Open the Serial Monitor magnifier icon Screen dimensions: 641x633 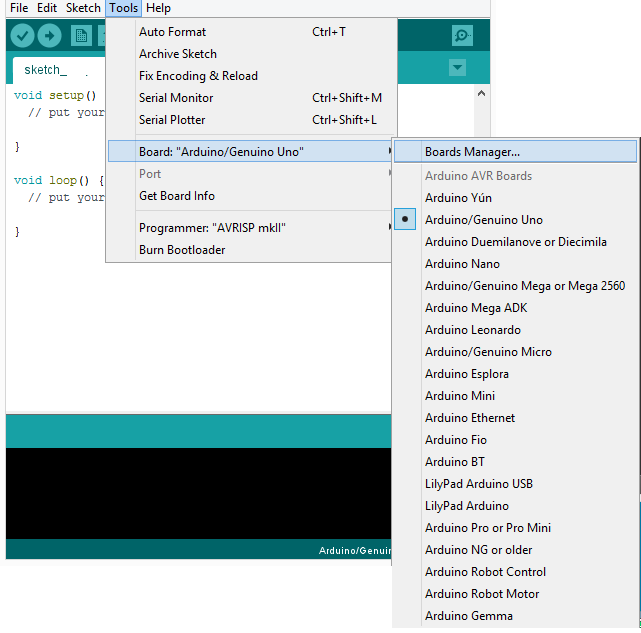click(462, 36)
